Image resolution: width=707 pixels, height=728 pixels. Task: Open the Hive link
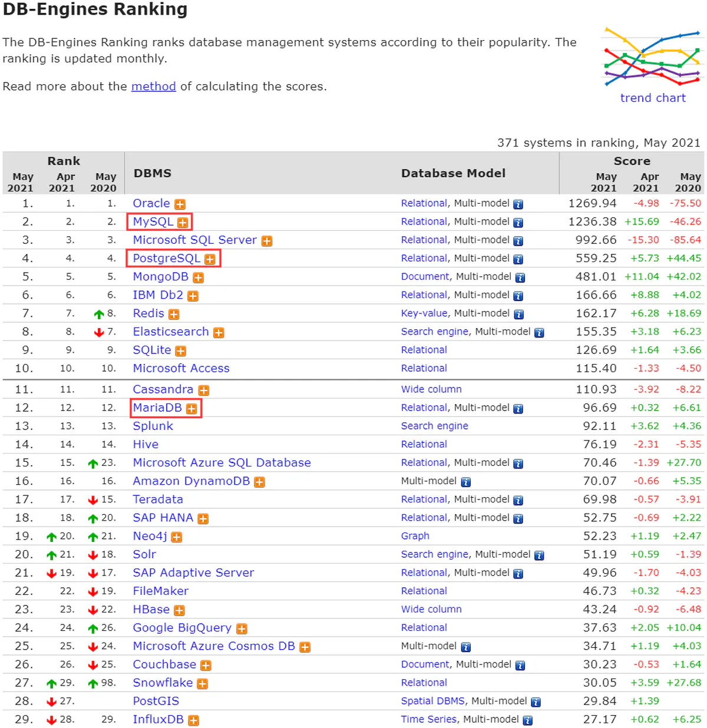click(x=146, y=444)
